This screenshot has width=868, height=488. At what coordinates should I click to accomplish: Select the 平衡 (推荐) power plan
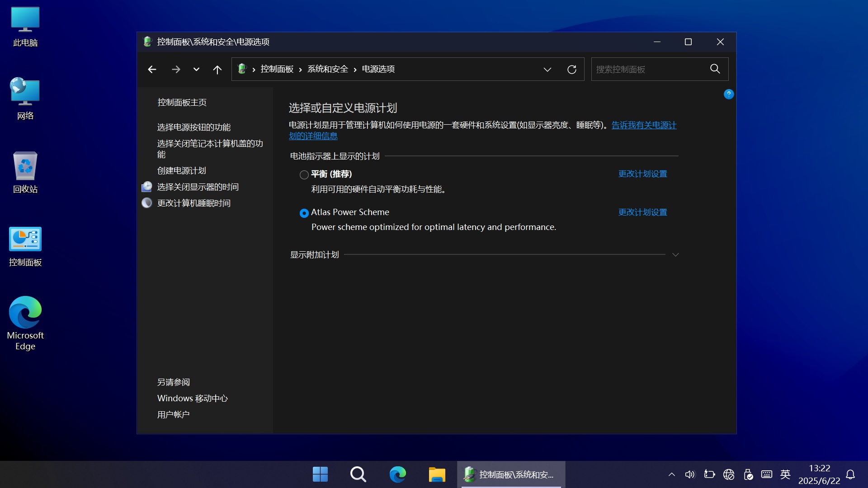tap(304, 174)
